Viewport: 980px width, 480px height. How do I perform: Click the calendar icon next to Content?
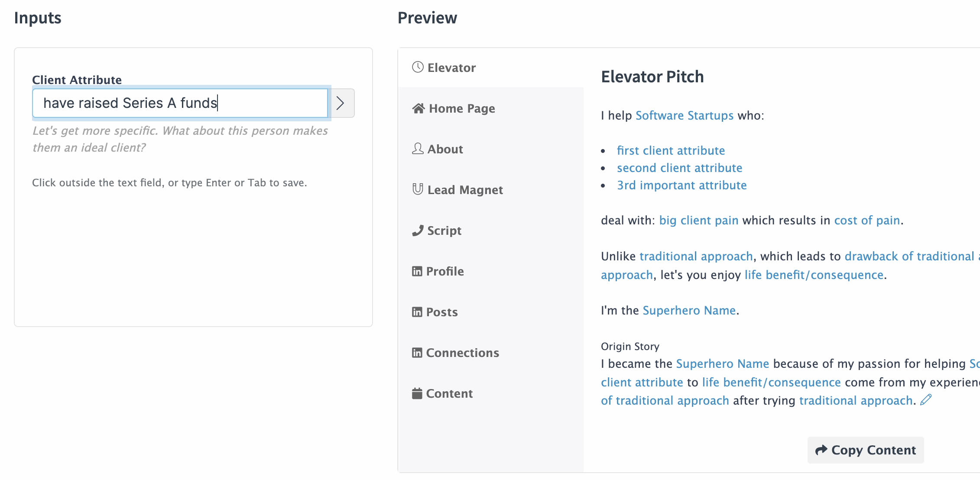click(x=417, y=393)
